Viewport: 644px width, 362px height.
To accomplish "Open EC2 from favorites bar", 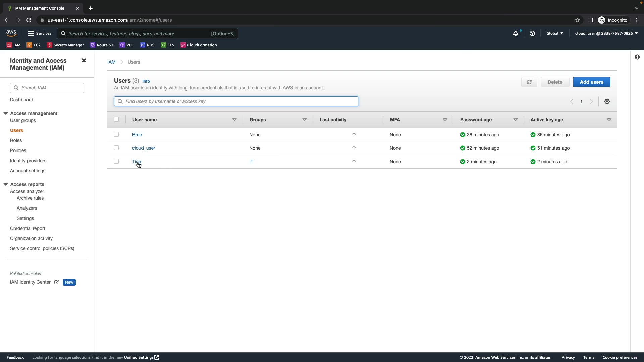I will (x=34, y=45).
